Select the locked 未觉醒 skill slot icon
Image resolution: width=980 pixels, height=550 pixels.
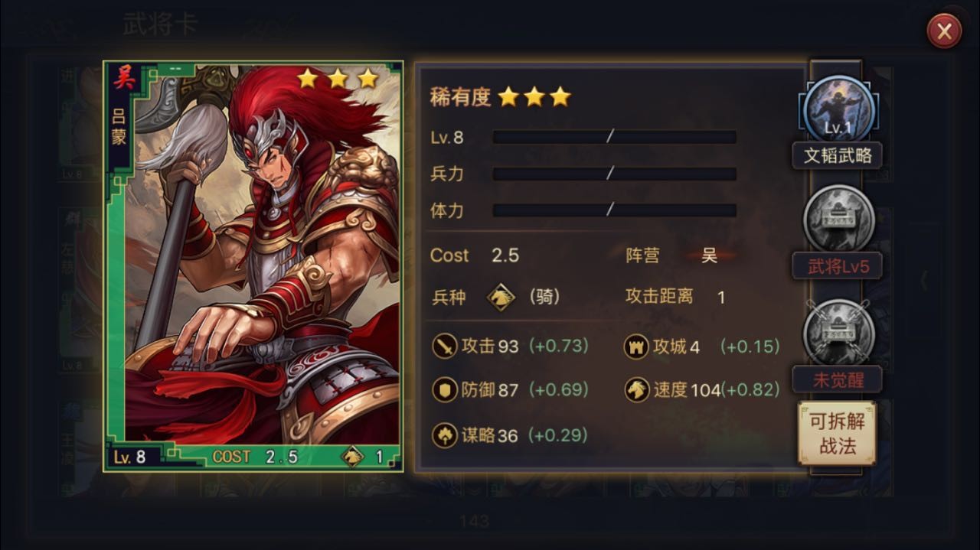[838, 334]
